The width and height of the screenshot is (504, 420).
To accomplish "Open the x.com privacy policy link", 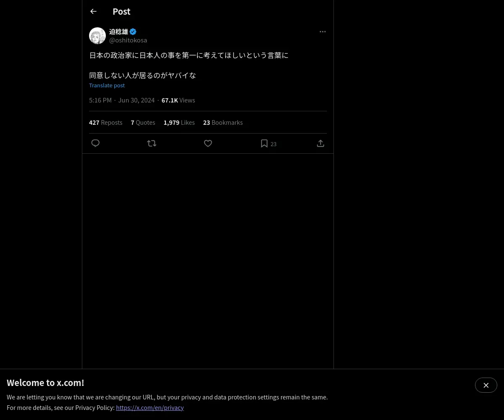I will click(x=150, y=407).
